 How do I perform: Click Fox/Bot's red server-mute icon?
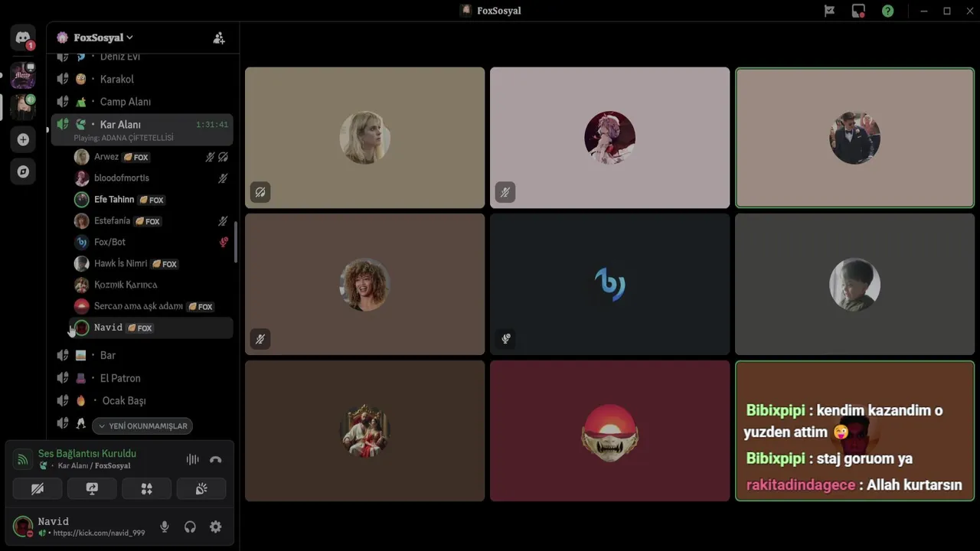point(224,242)
